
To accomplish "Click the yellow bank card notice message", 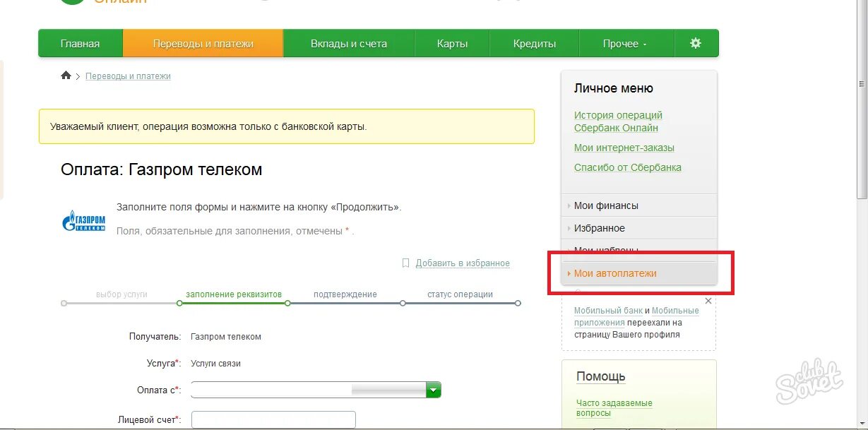I will pyautogui.click(x=287, y=127).
